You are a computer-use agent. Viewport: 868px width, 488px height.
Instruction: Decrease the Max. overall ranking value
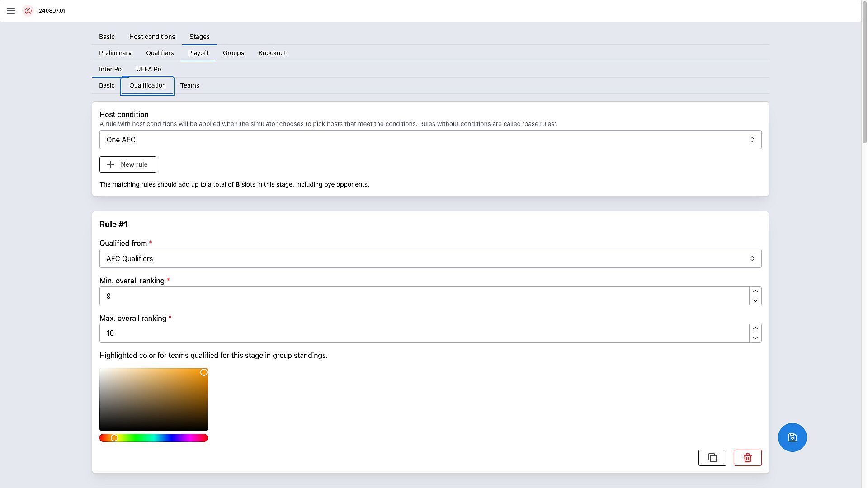pos(755,338)
